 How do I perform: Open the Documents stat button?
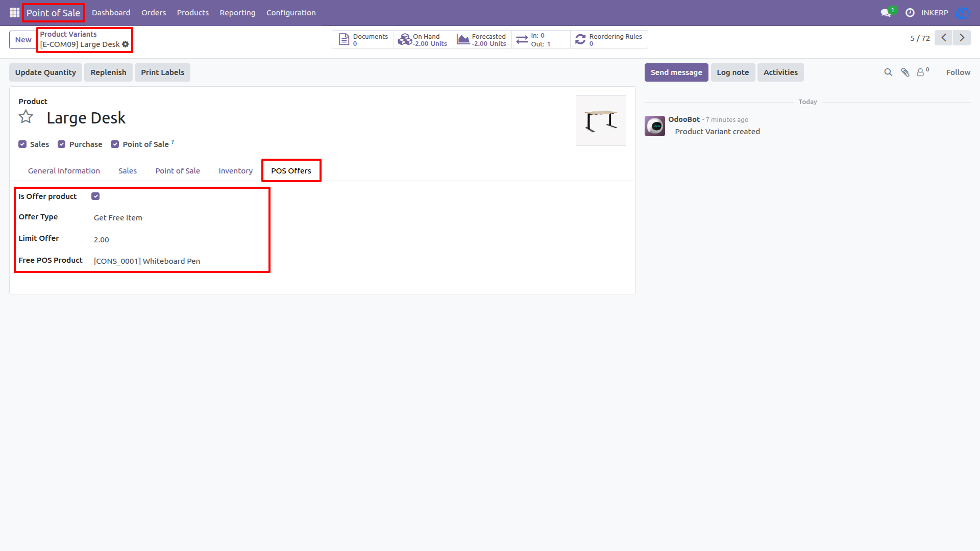click(x=363, y=40)
